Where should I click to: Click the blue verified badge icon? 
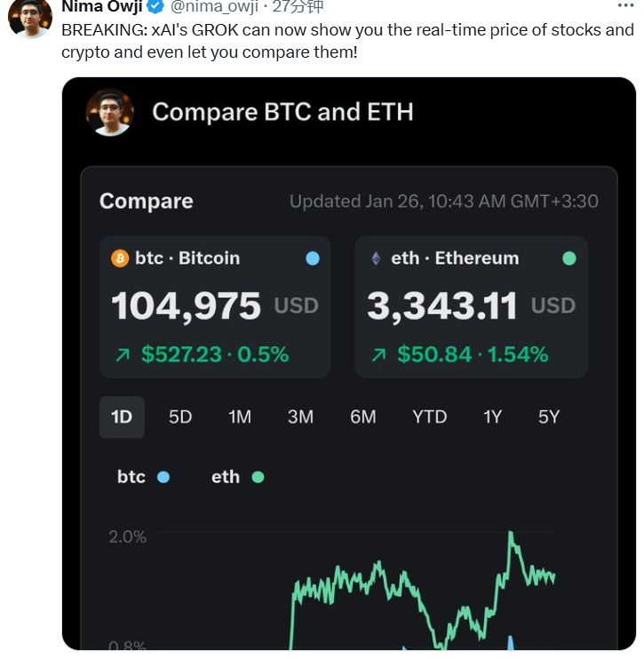(x=156, y=7)
